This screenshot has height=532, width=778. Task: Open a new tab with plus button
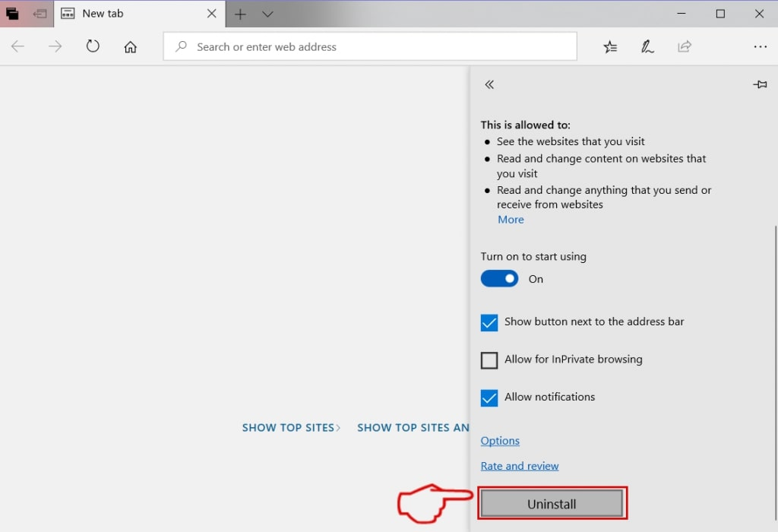[x=240, y=14]
